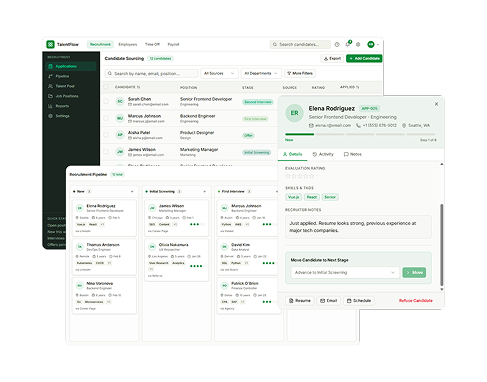
Task: Click the Add Candidate button
Action: point(364,58)
